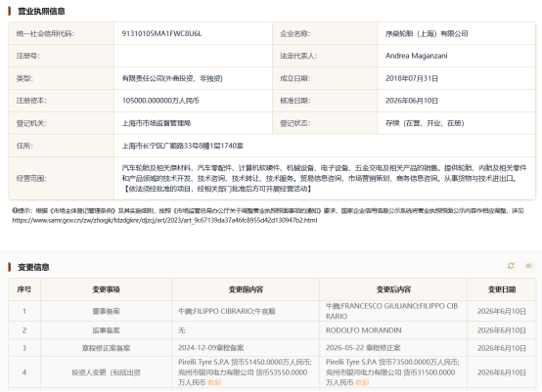Select 无 in the 监事备案 row
Screen dimensions: 542x392
click(182, 330)
